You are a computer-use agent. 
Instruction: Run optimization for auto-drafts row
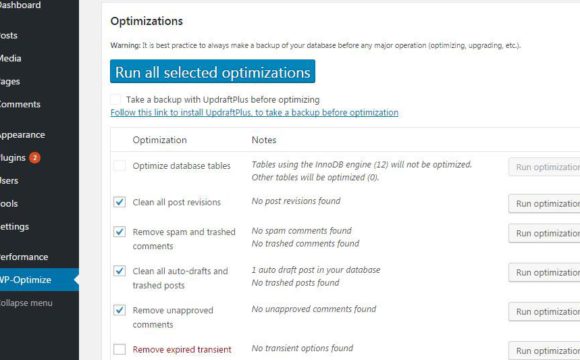544,272
